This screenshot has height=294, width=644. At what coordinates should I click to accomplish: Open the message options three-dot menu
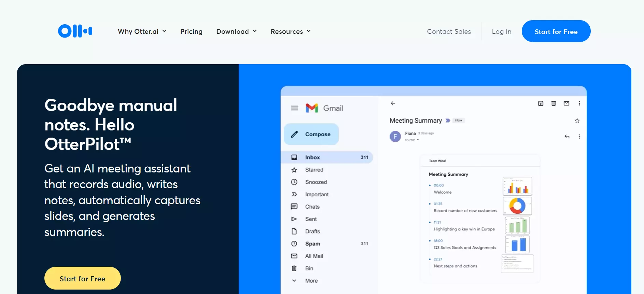pyautogui.click(x=579, y=137)
